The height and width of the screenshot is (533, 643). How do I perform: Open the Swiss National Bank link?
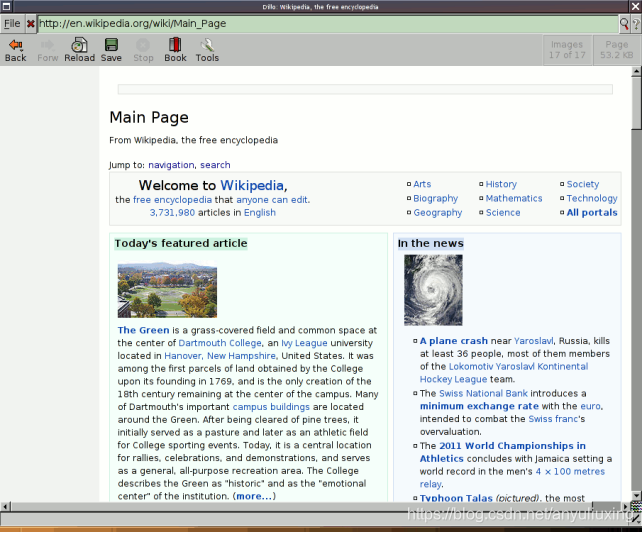tap(483, 393)
